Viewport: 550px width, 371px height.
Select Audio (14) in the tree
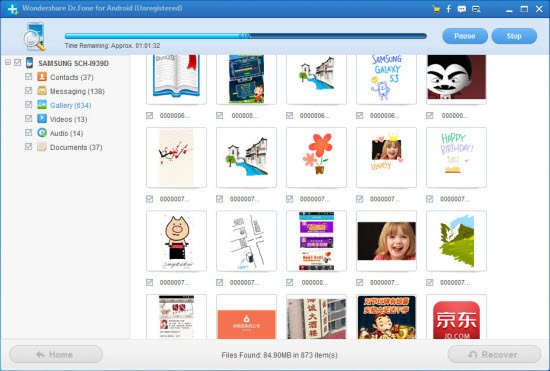point(66,133)
